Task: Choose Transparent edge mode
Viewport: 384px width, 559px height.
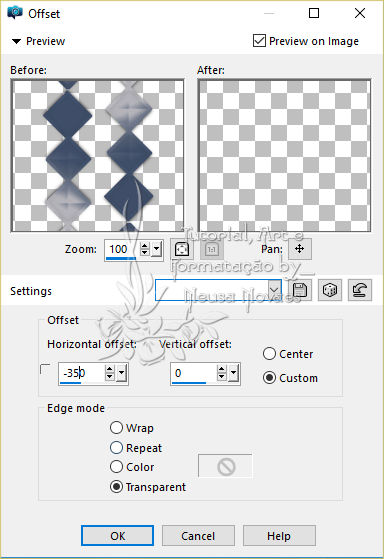Action: click(117, 487)
